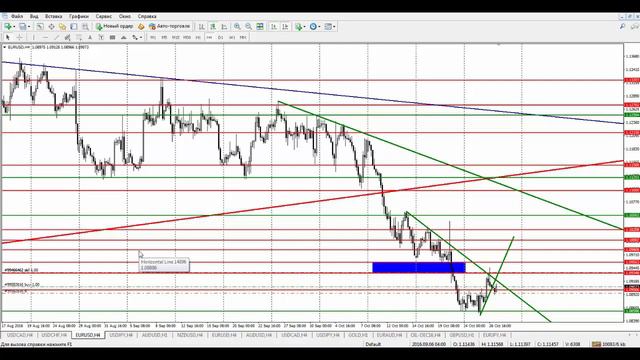Image resolution: width=640 pixels, height=360 pixels.
Task: Open the Окно menu
Action: click(125, 16)
